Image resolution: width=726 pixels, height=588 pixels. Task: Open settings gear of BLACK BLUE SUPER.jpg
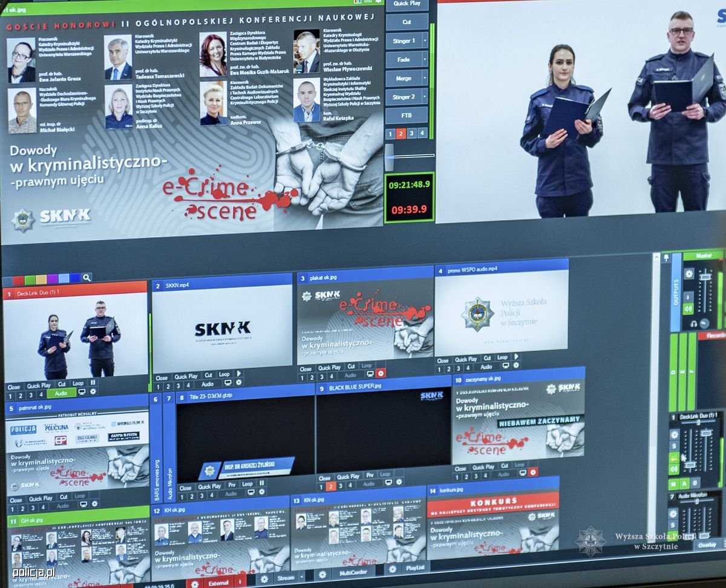(398, 483)
